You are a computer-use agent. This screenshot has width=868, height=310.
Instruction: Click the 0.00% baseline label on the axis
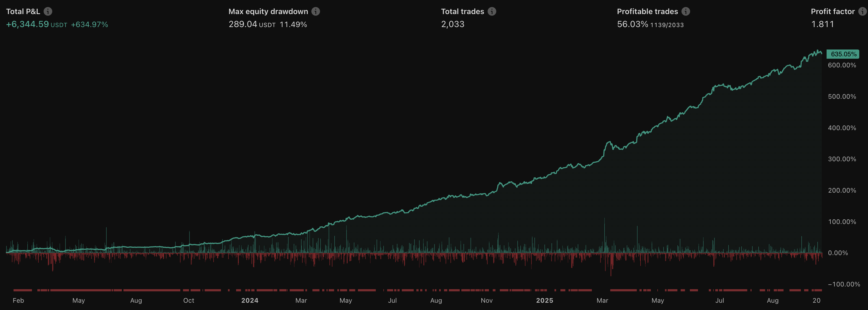point(838,253)
